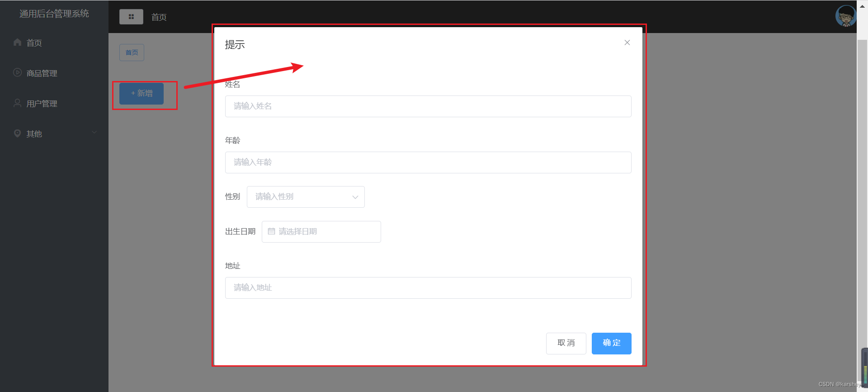Screen dimensions: 868x392
Task: Click the 通用后台管理系统 sidebar title
Action: [x=54, y=14]
